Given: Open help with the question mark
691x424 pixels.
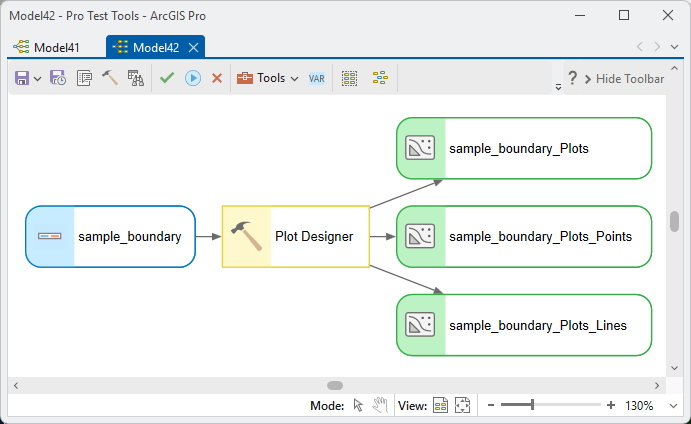Looking at the screenshot, I should 572,78.
